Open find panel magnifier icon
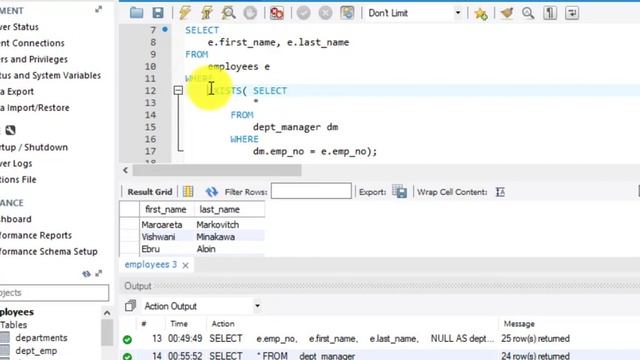Image resolution: width=640 pixels, height=360 pixels. tap(528, 13)
